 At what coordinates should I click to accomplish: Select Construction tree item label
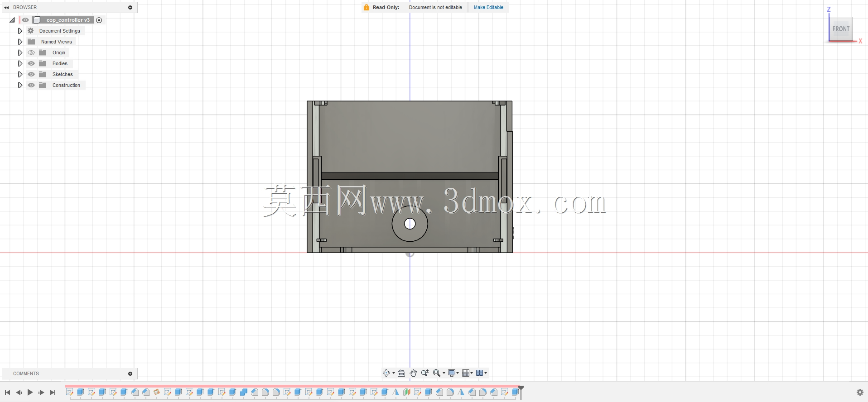coord(66,85)
